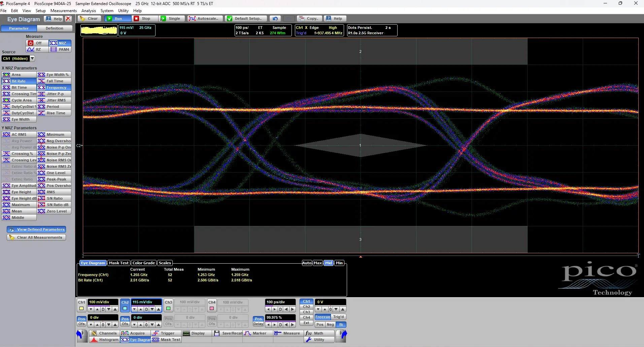Switch measure mode to PAM4
Viewport: 644px width, 347px height.
click(60, 49)
